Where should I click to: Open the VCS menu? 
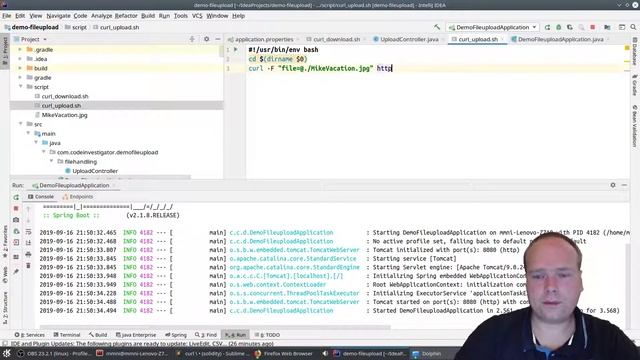[197, 16]
